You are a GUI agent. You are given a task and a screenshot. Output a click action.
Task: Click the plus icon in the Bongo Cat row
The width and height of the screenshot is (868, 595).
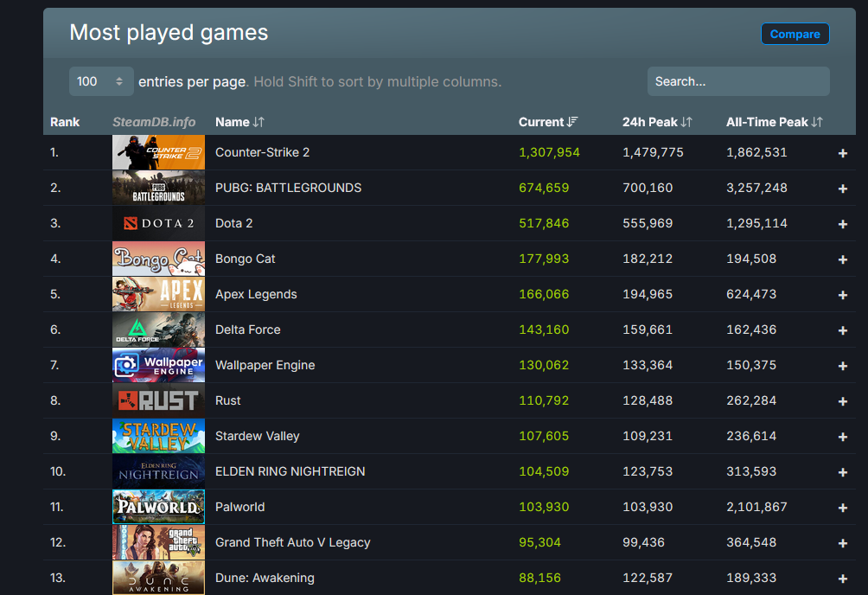[843, 259]
